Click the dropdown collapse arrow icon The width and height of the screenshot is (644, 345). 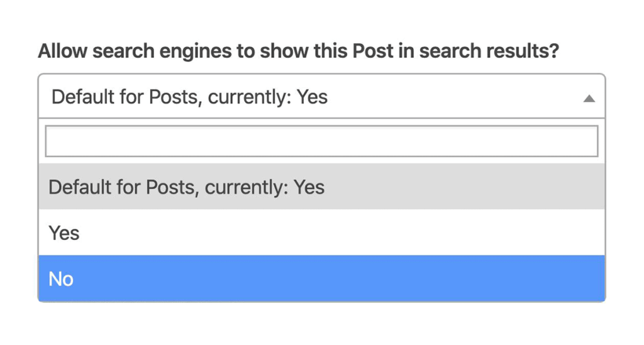point(589,98)
